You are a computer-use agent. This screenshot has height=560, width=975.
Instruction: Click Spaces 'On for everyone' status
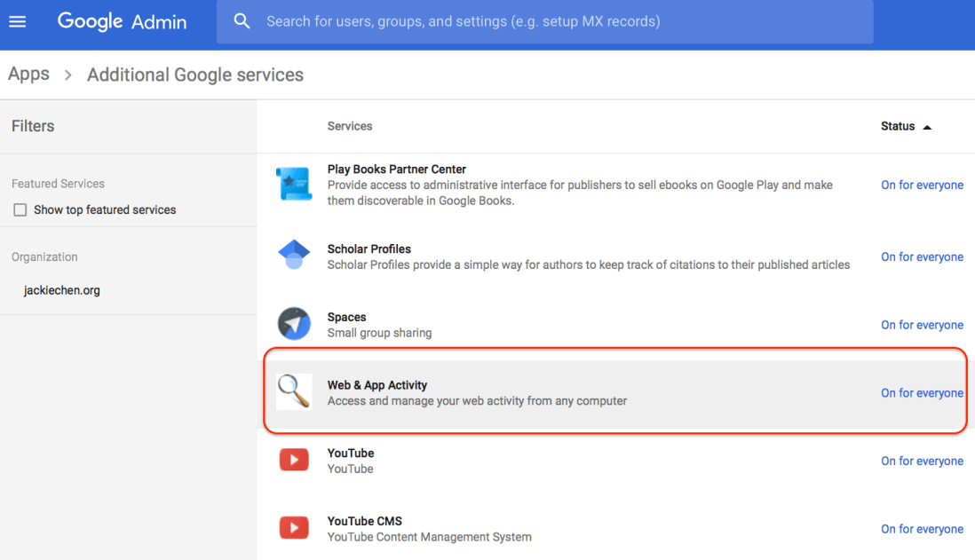point(922,325)
